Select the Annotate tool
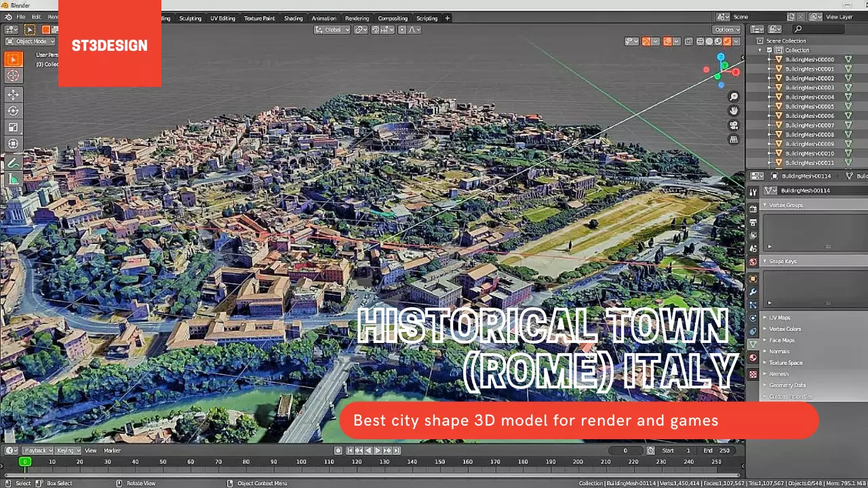 [x=13, y=163]
